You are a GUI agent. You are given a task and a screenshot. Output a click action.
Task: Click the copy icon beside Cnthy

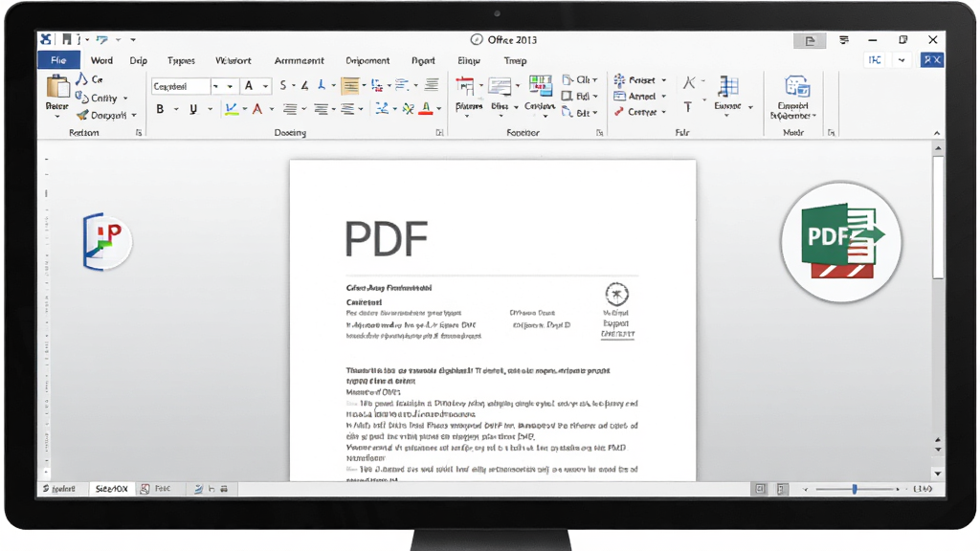(81, 98)
